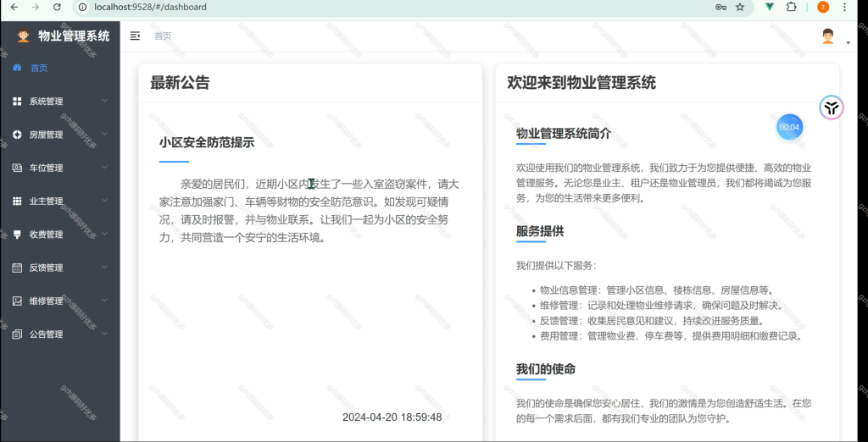Open the user avatar in top-right header
868x442 pixels.
point(827,36)
